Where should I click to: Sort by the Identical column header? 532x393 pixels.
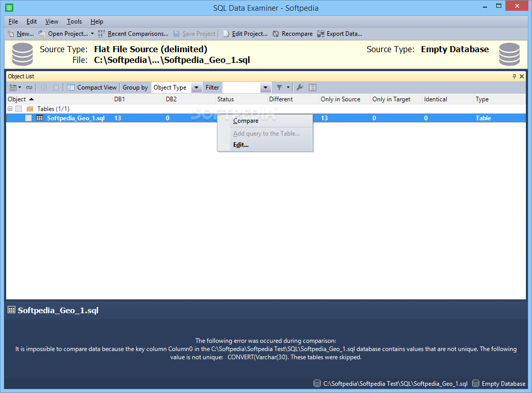tap(448, 99)
